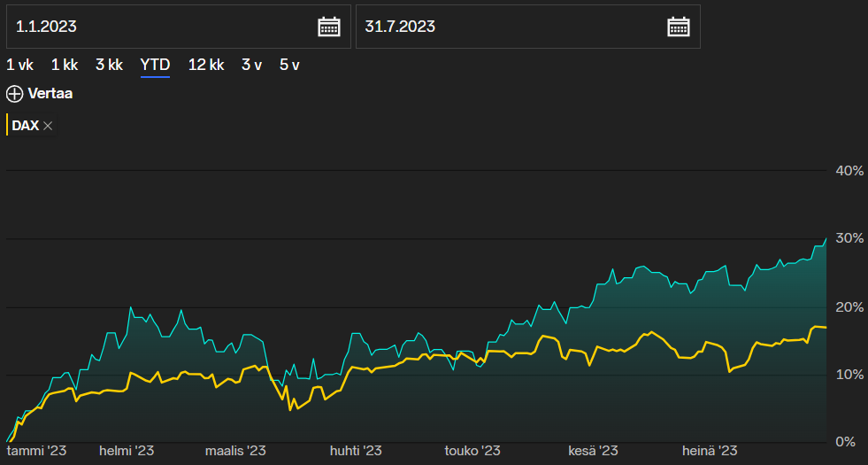Click the helmi '23 axis label

click(127, 451)
